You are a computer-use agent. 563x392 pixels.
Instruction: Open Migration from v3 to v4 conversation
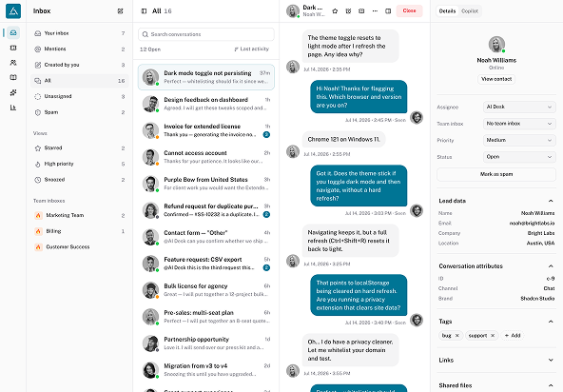(206, 370)
